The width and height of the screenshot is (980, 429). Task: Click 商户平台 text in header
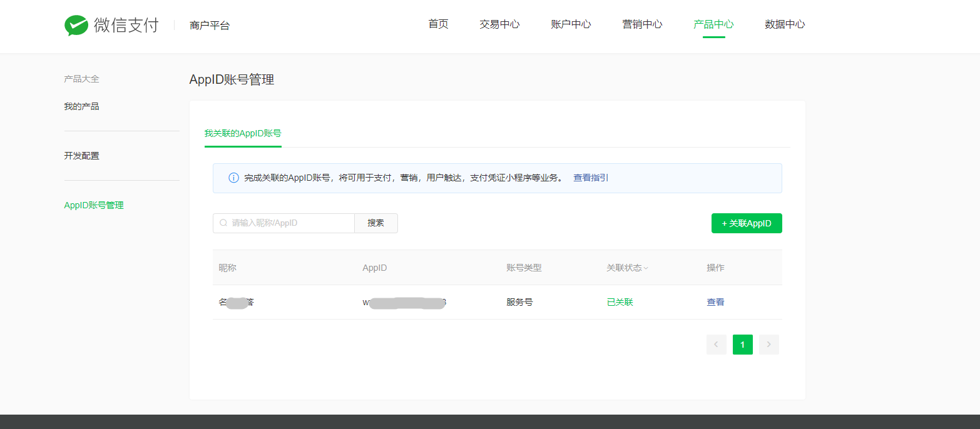[210, 26]
